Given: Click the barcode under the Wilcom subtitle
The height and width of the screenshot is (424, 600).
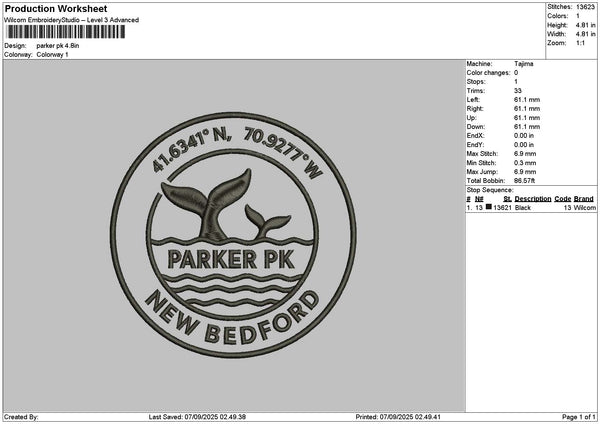Looking at the screenshot, I should click(x=66, y=32).
